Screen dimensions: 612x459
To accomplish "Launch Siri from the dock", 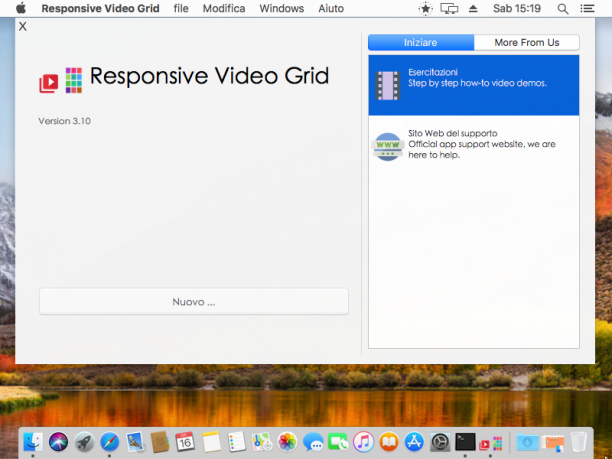I will [x=58, y=442].
